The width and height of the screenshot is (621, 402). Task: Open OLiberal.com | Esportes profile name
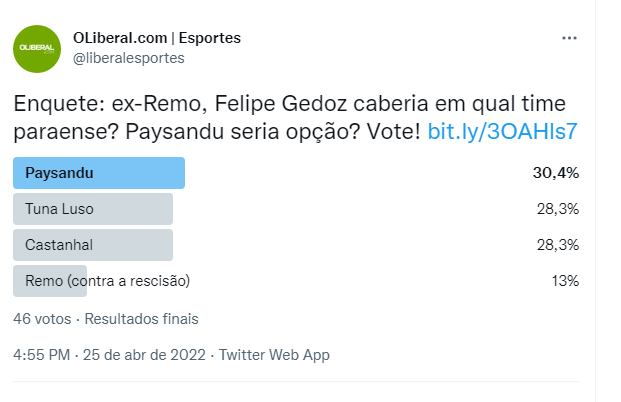click(156, 38)
